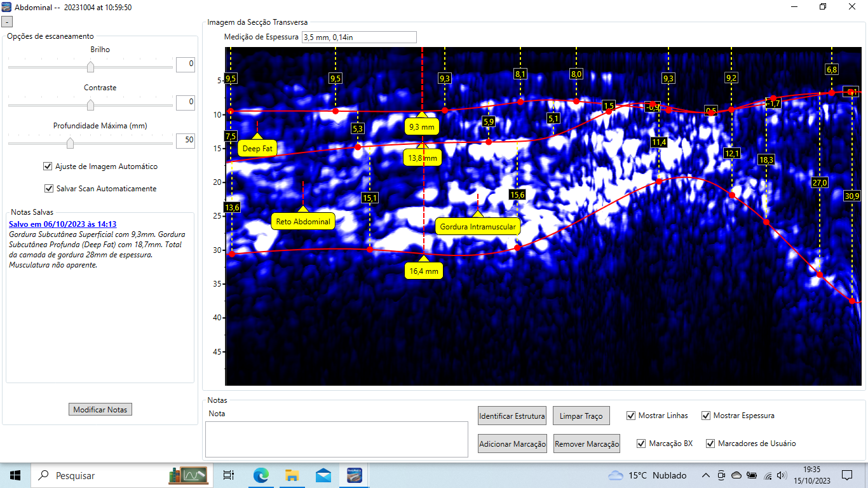Open the Mail app in taskbar
The image size is (868, 488).
click(x=323, y=475)
